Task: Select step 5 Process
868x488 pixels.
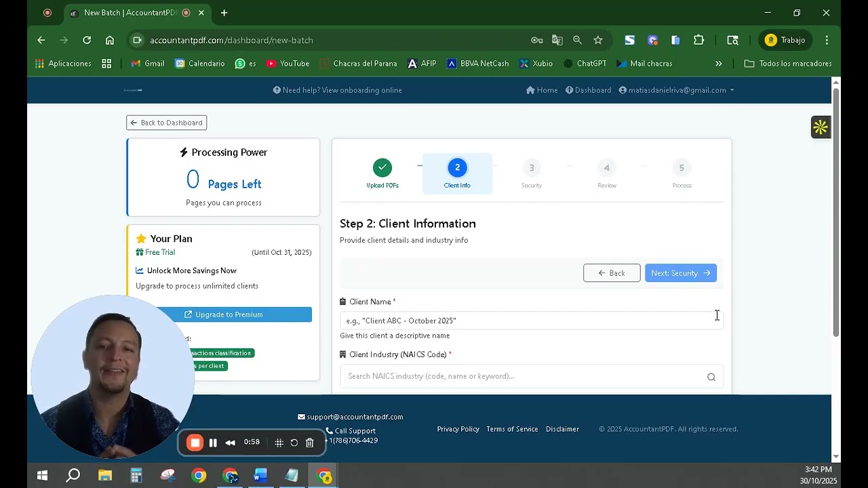Action: [x=682, y=174]
